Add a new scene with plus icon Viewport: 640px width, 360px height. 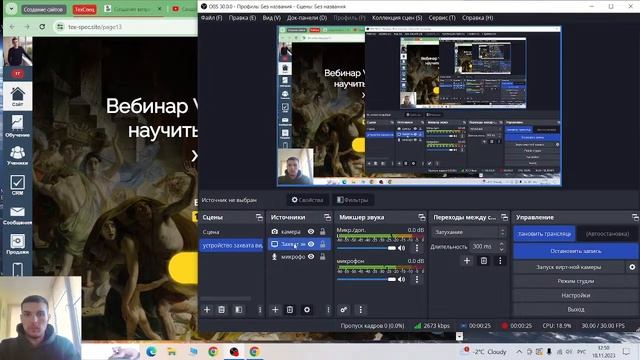pos(207,310)
